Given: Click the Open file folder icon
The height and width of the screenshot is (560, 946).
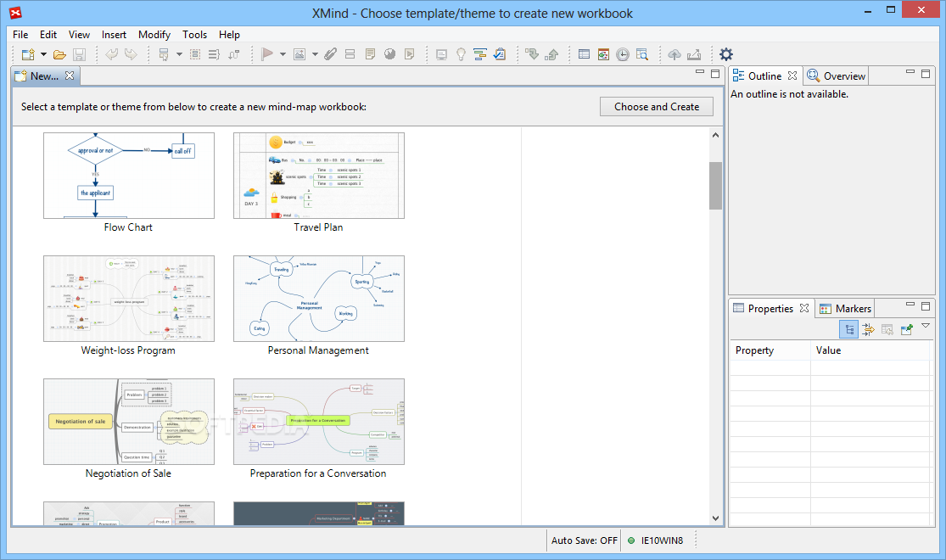Looking at the screenshot, I should (x=59, y=54).
